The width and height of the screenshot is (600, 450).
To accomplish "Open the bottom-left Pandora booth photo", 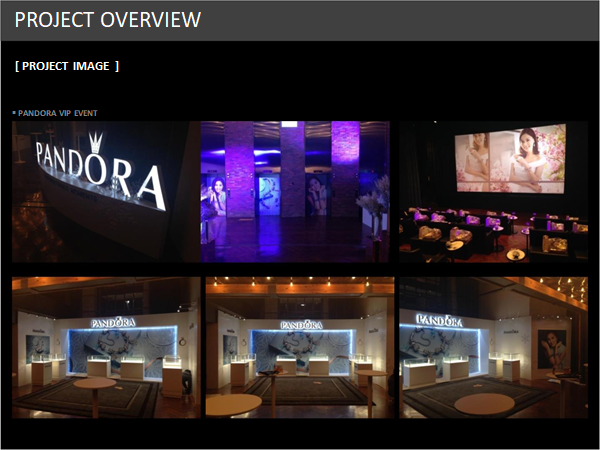I will pos(106,347).
